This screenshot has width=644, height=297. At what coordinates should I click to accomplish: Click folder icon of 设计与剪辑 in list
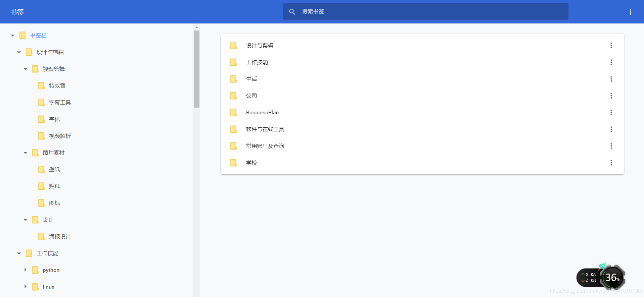[x=233, y=45]
